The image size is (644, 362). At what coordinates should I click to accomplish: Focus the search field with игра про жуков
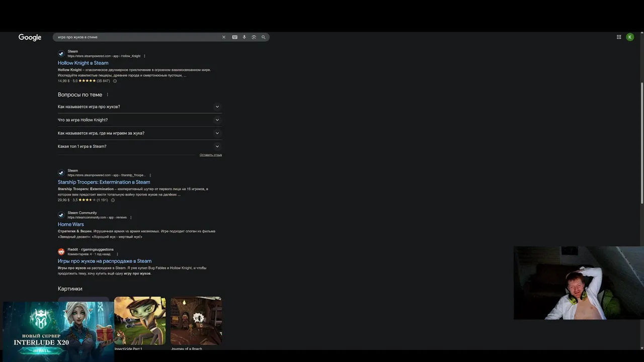[138, 37]
